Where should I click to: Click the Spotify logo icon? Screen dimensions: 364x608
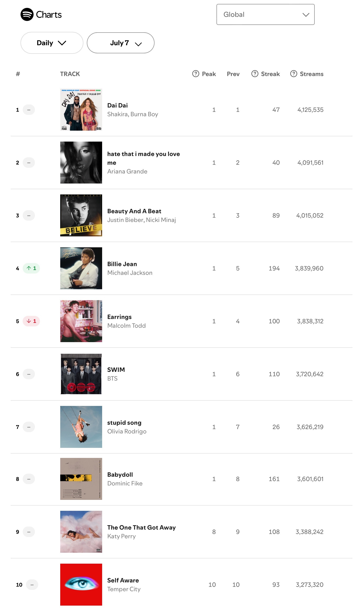click(x=27, y=14)
